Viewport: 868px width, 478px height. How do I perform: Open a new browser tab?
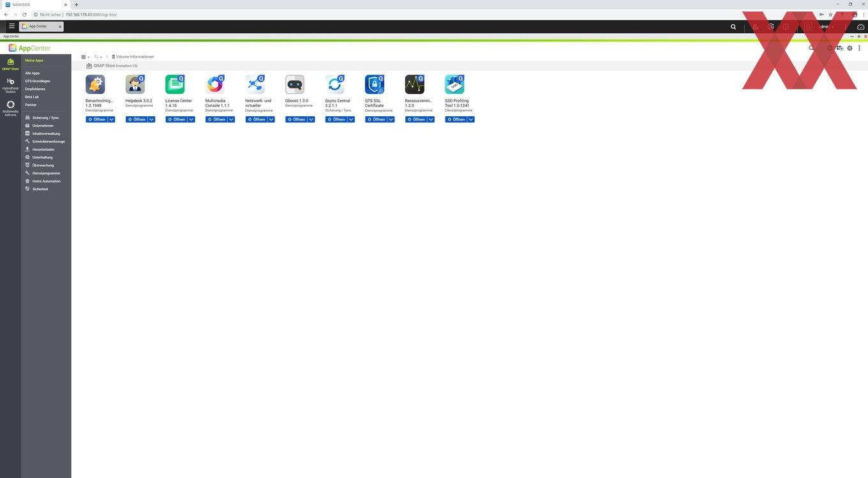coord(76,4)
